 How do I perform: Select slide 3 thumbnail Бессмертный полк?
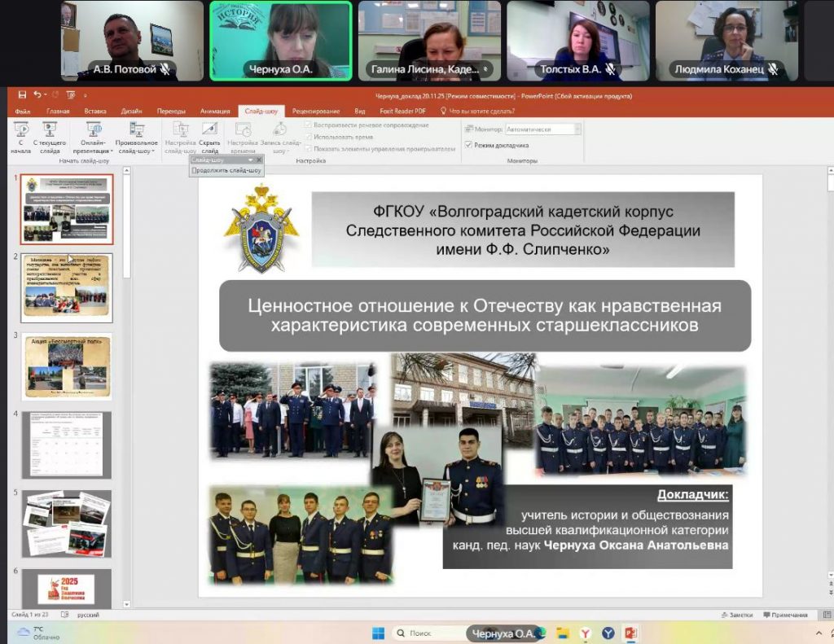pyautogui.click(x=67, y=366)
